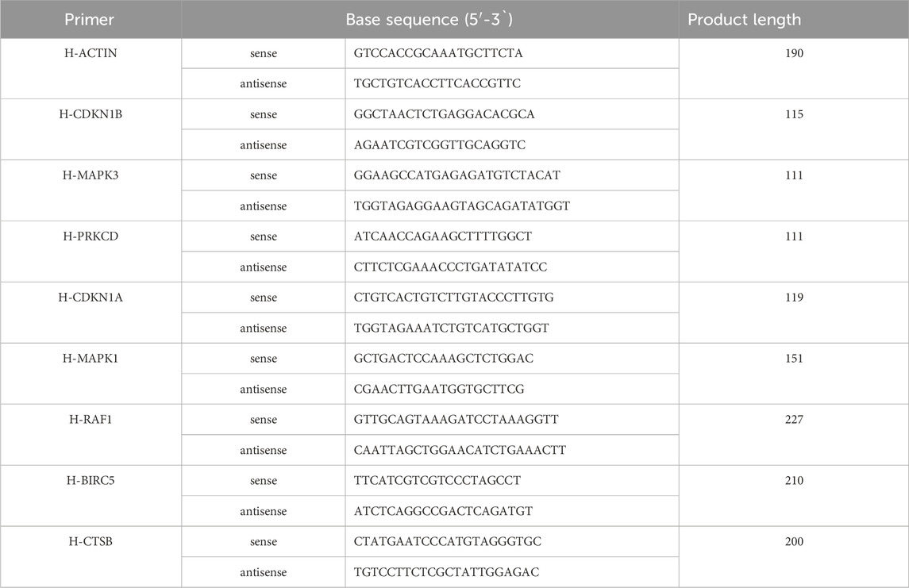Click the H-MAPK3 sense label
Screen dimensions: 909x588
point(264,175)
